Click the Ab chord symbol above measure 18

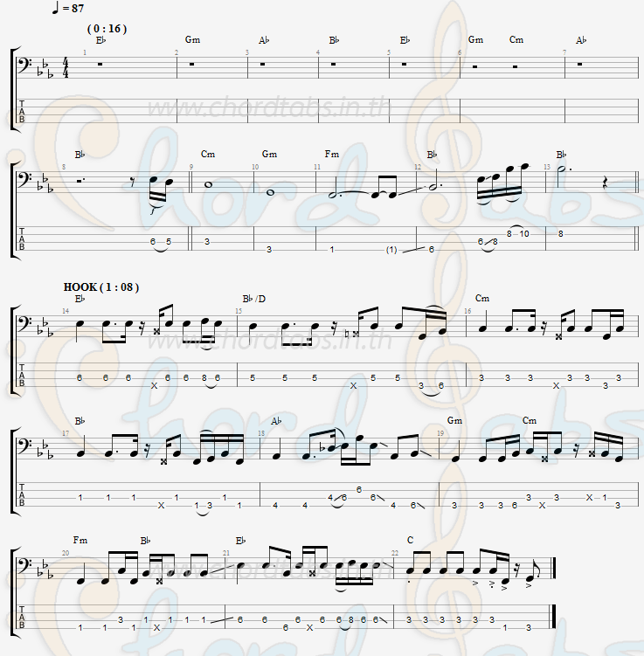tap(276, 421)
